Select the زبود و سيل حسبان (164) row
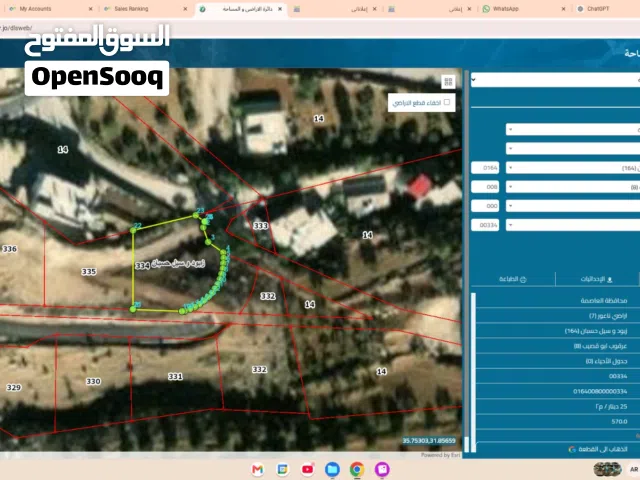Viewport: 640px width, 480px height. pos(558,331)
